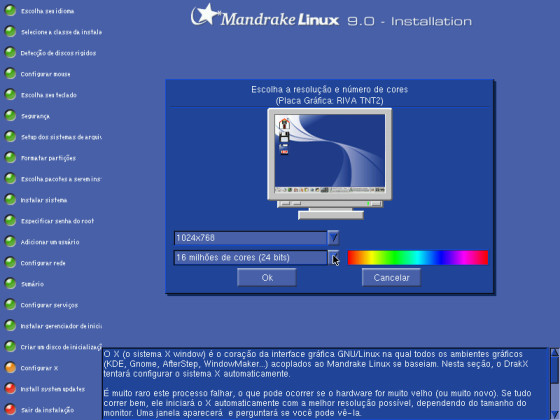
Task: Click the red bullet beside Sair da instalação
Action: (x=10, y=410)
